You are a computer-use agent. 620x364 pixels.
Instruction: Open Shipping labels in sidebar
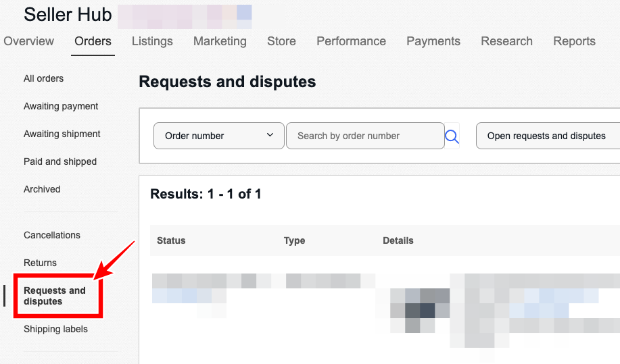(55, 329)
